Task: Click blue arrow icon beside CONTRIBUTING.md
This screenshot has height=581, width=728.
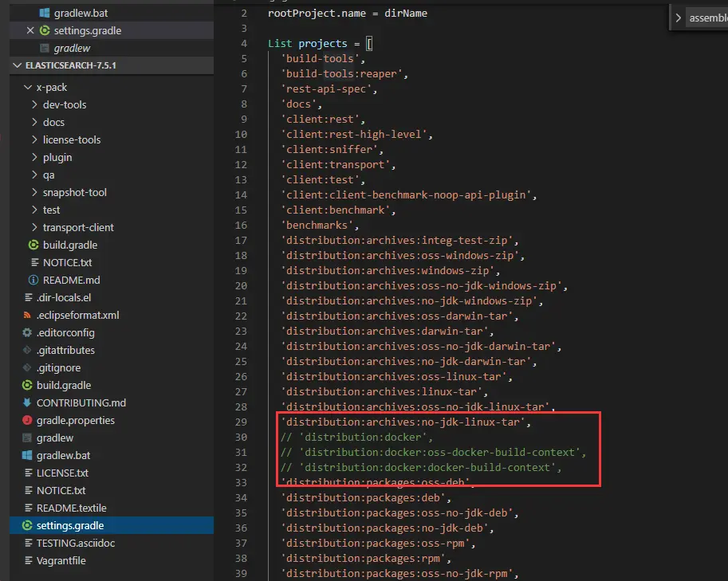Action: tap(27, 402)
